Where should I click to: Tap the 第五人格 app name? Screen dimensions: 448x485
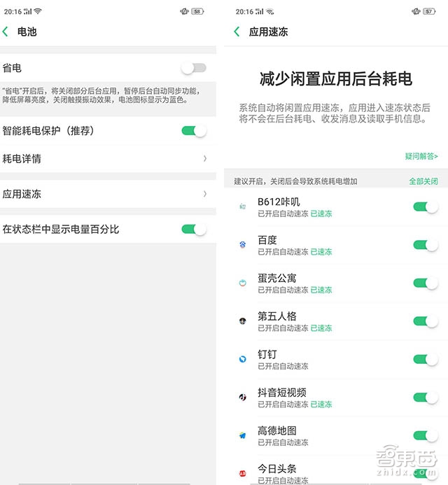(x=277, y=316)
